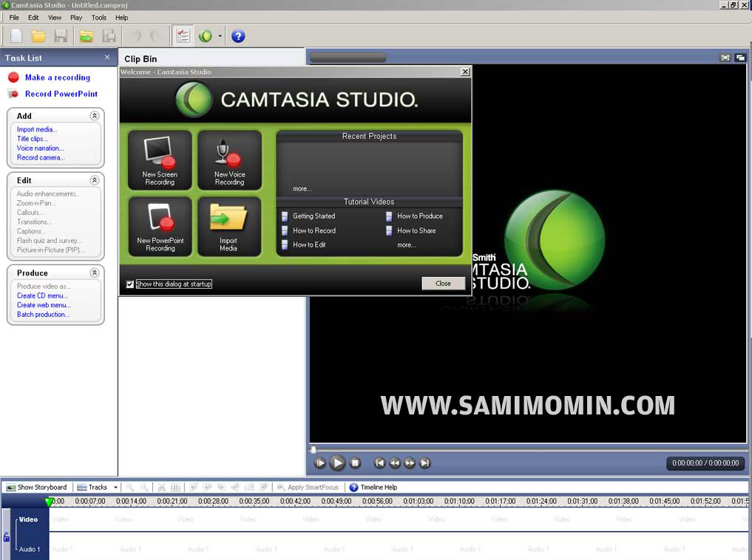The height and width of the screenshot is (560, 752).
Task: Open the Edit menu
Action: [x=33, y=17]
